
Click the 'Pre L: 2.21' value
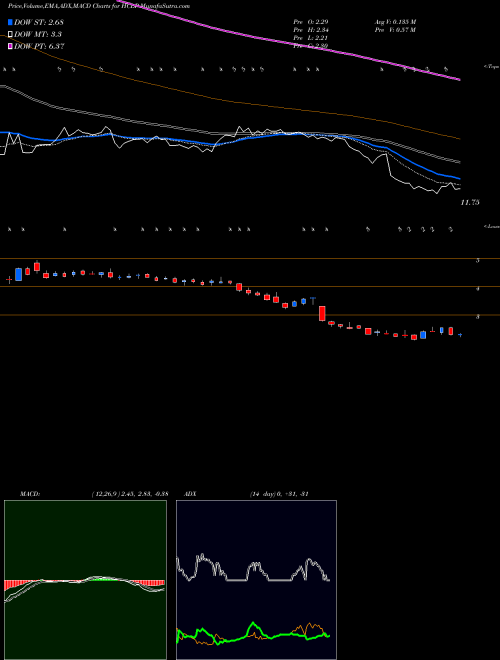[311, 38]
